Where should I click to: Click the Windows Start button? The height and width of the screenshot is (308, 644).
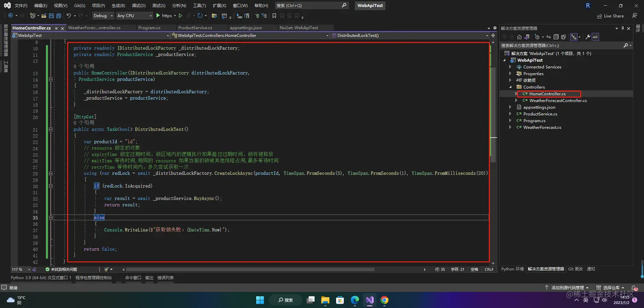coord(260,300)
